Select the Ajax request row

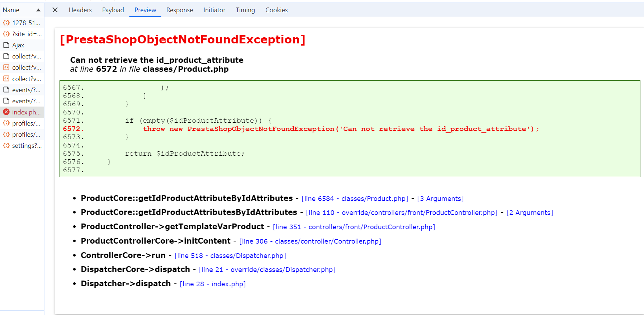[22, 45]
